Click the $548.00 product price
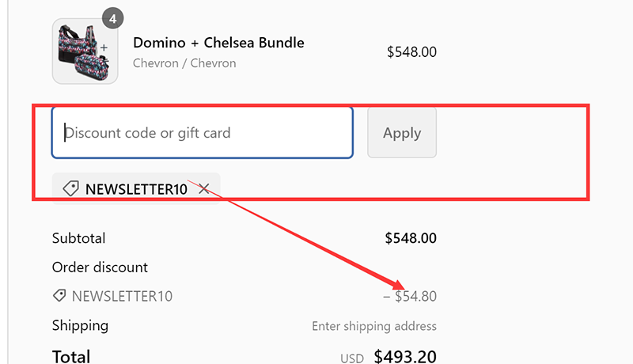 pos(411,52)
